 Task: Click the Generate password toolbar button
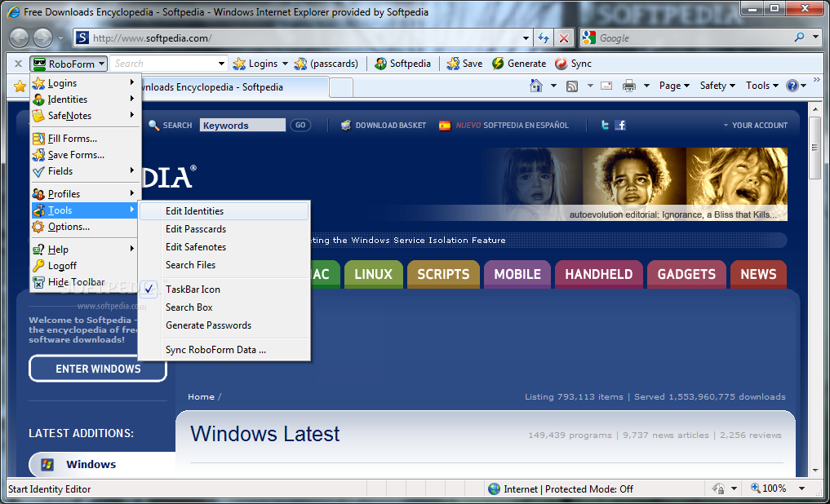tap(519, 64)
